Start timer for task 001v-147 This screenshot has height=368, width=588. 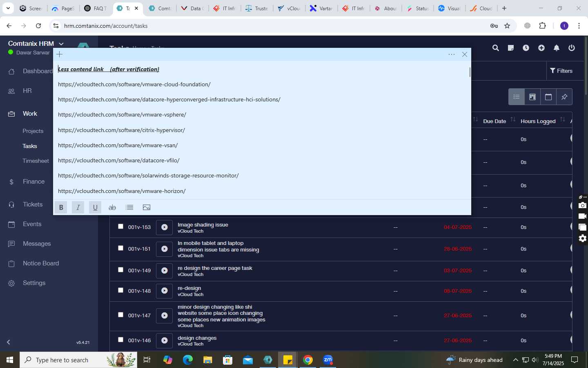pos(164,316)
